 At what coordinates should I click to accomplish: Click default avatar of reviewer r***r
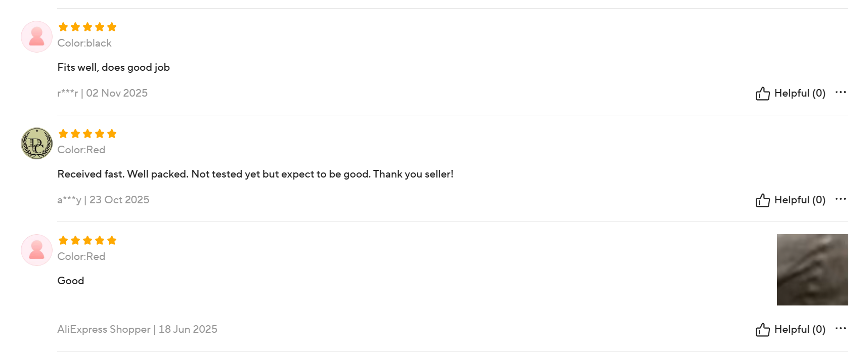36,36
